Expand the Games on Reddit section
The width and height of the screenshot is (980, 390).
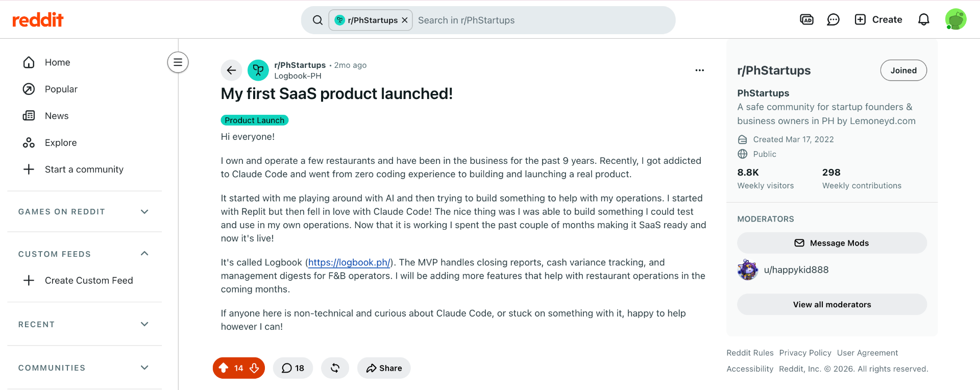[85, 212]
